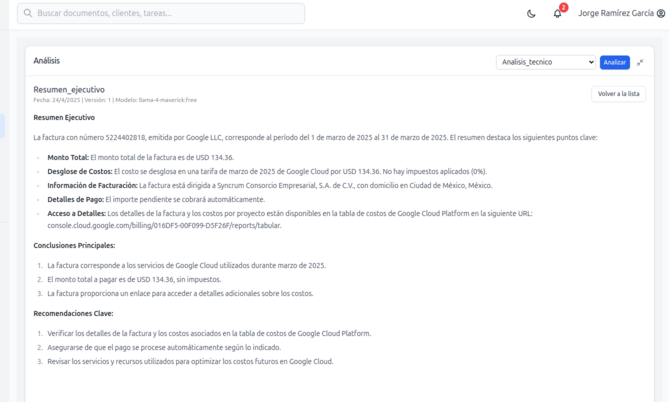This screenshot has width=669, height=402.
Task: Click recommendation Revisar los servicios y recursos
Action: (190, 361)
